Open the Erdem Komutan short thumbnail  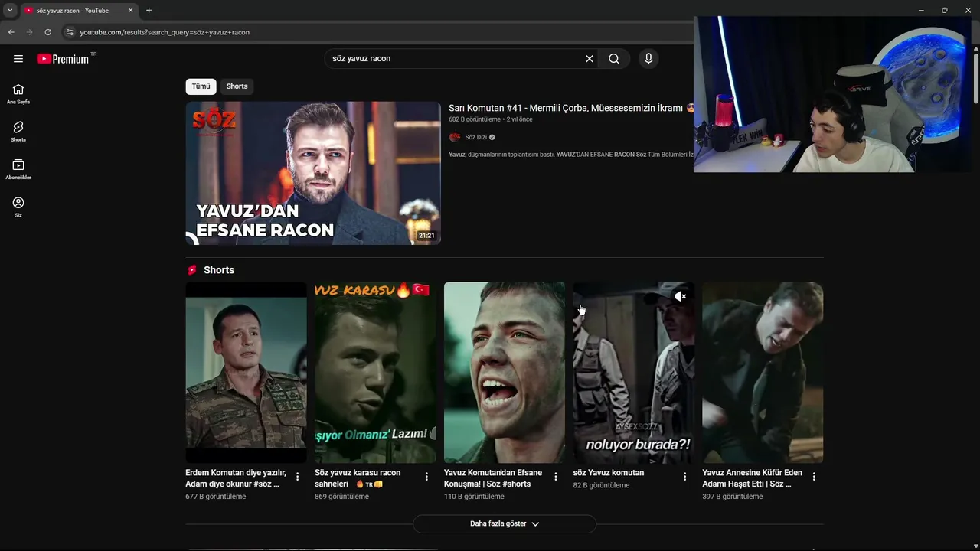[x=246, y=373]
